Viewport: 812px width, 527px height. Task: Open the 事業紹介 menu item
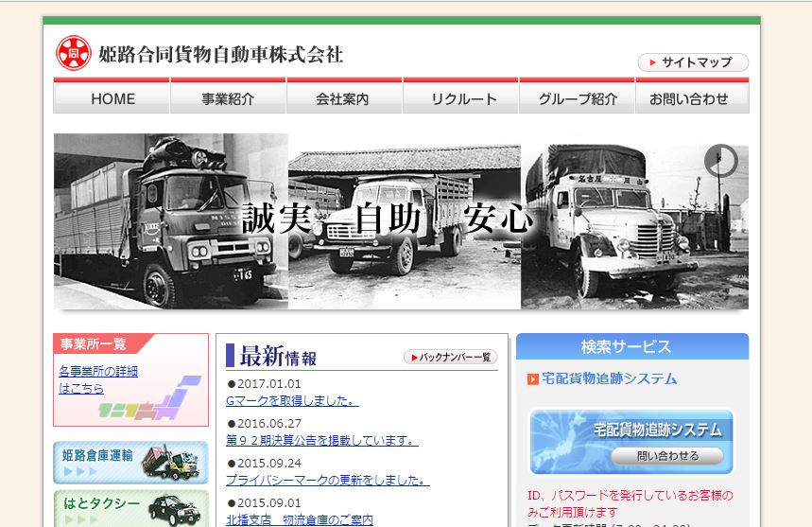[x=228, y=98]
